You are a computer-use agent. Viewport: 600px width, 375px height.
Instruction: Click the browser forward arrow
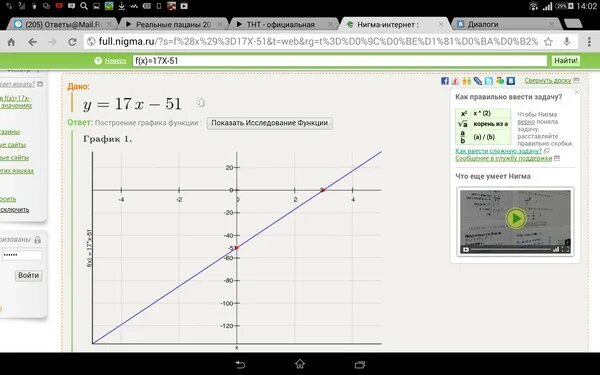point(52,42)
